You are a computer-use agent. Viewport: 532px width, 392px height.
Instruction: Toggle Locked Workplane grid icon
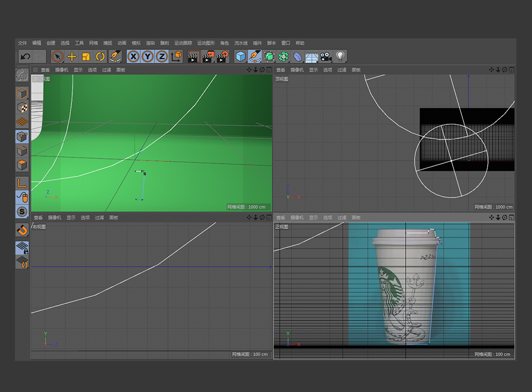[22, 248]
